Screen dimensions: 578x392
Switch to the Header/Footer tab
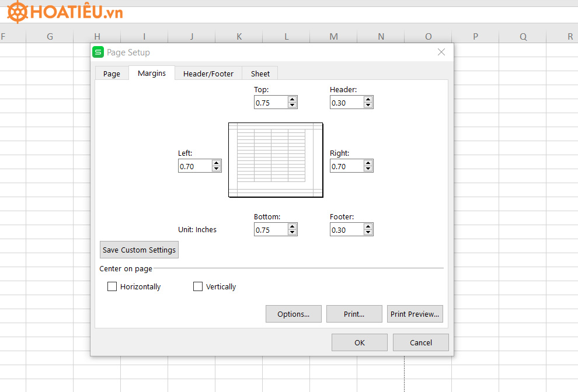click(208, 73)
